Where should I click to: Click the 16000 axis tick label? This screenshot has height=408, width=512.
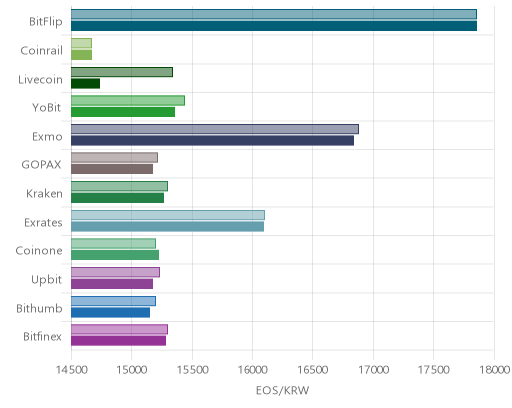pyautogui.click(x=252, y=370)
